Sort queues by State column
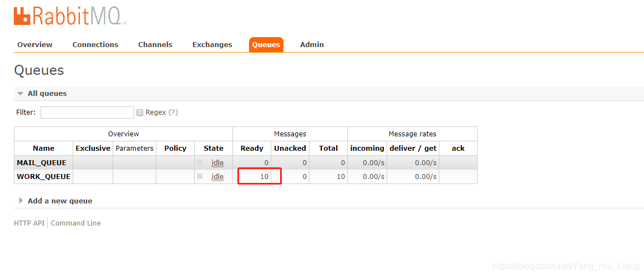The height and width of the screenshot is (276, 644). pos(214,149)
